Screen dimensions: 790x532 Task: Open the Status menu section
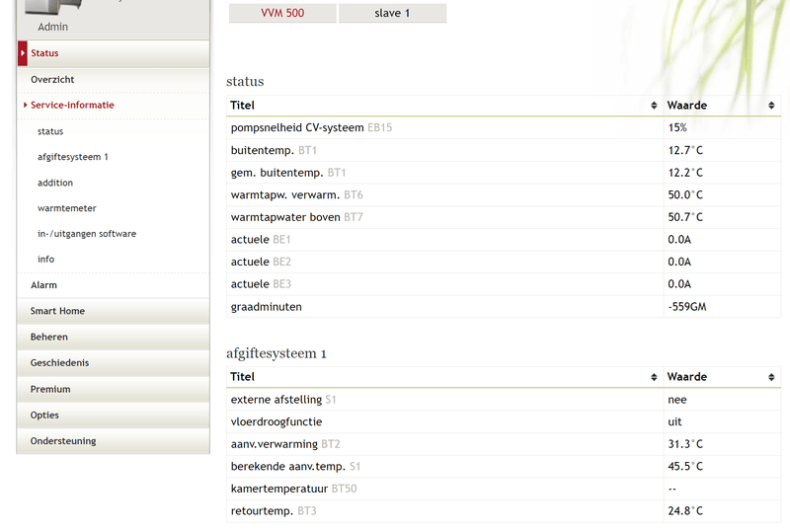tap(114, 53)
